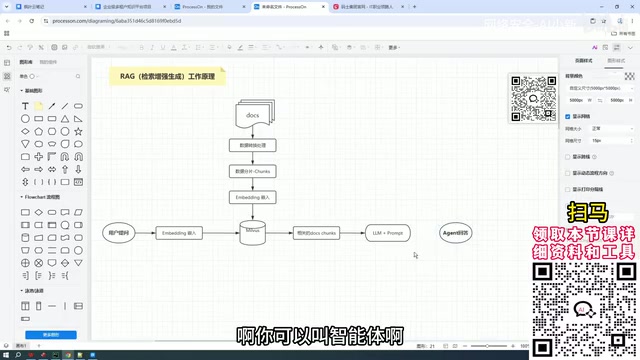Choose the triangle shape in basic shapes
640x360 pixels.
point(65,119)
